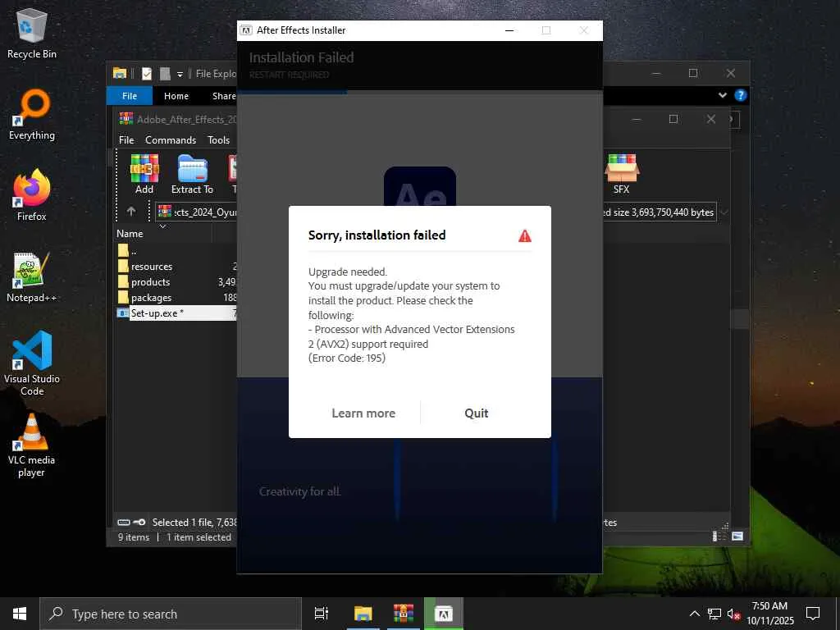Open VLC media player desktop icon
840x630 pixels.
click(32, 445)
